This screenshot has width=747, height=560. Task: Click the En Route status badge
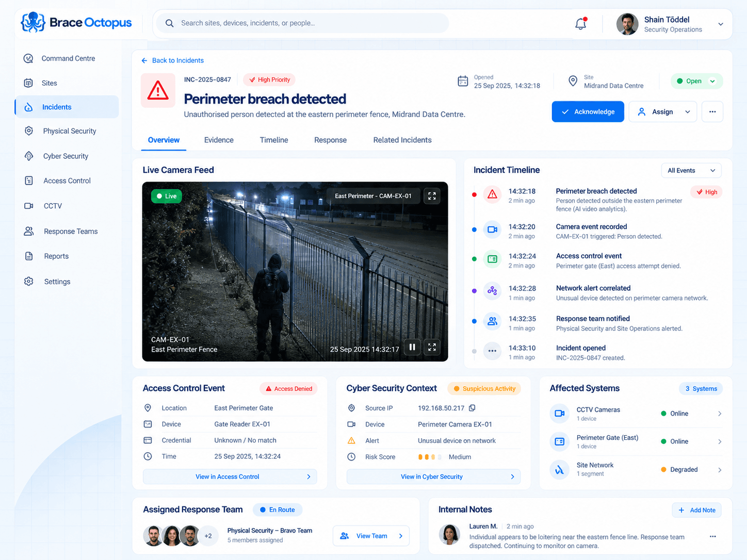(278, 510)
